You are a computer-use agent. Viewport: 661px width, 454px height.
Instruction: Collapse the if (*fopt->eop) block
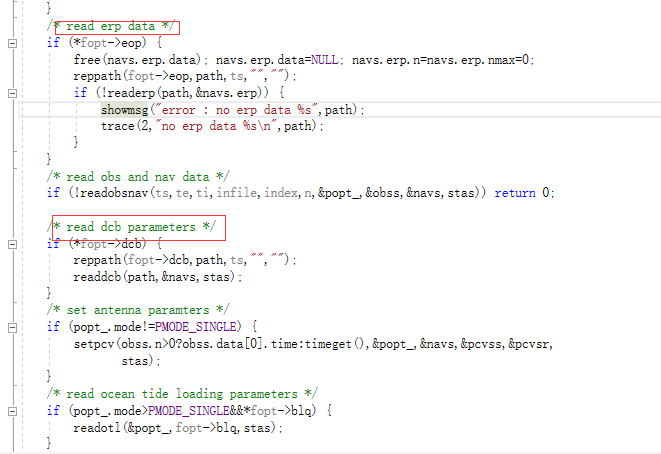tap(13, 43)
